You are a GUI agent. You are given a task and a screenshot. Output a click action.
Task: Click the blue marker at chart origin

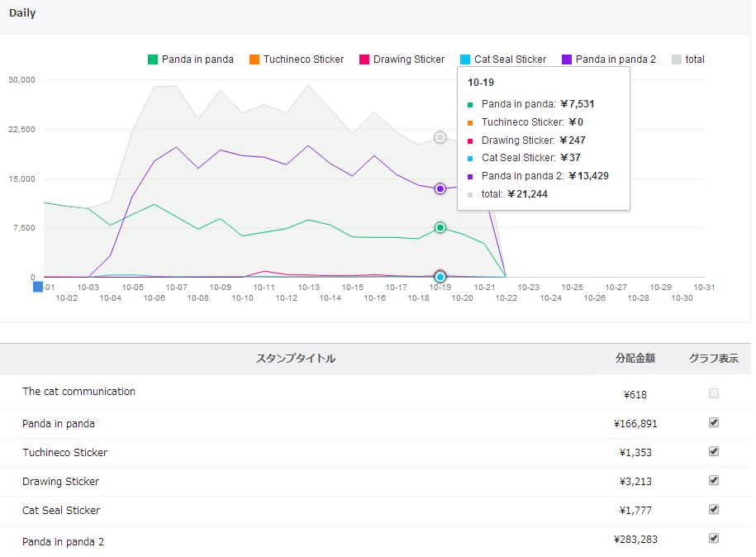37,286
